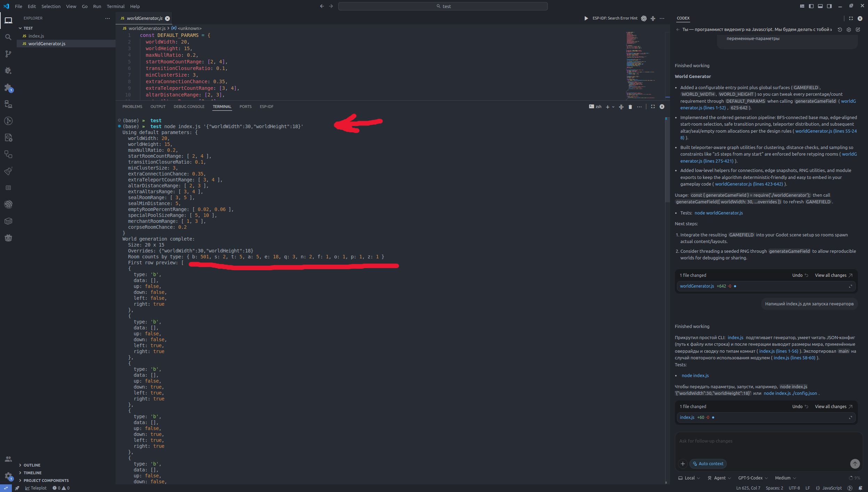Open the node worldGenerator.js link

pyautogui.click(x=718, y=213)
